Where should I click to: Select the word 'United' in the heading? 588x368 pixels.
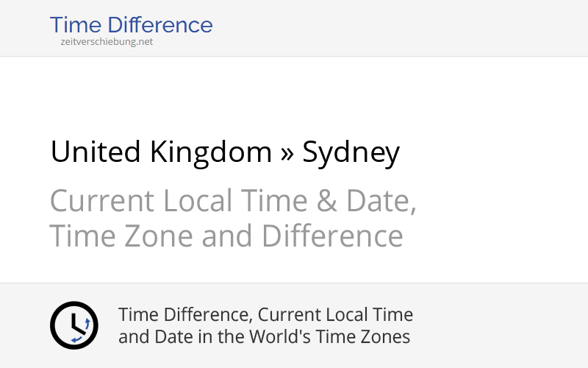96,152
